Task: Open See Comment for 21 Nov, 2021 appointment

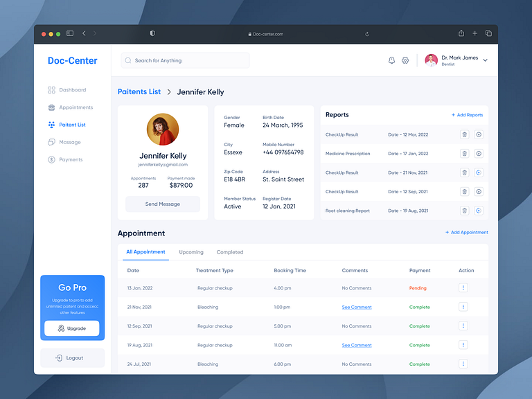Action: tap(357, 307)
